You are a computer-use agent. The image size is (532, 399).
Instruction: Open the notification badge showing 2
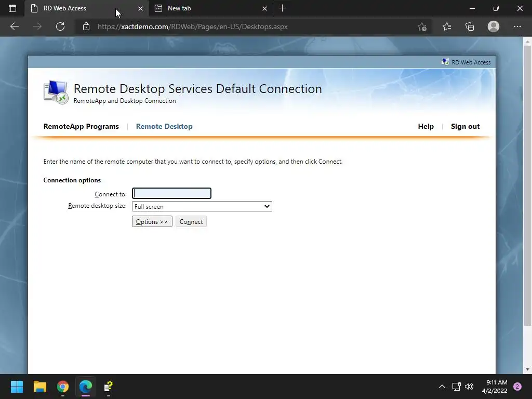point(517,387)
